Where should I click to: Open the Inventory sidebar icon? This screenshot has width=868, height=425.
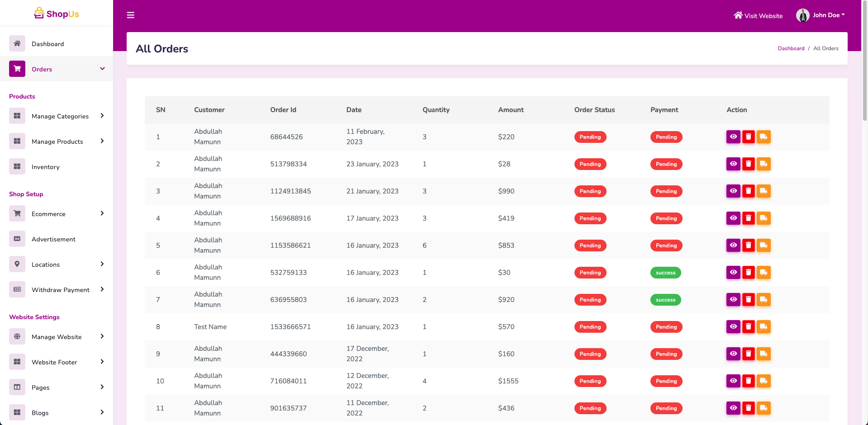pyautogui.click(x=17, y=167)
